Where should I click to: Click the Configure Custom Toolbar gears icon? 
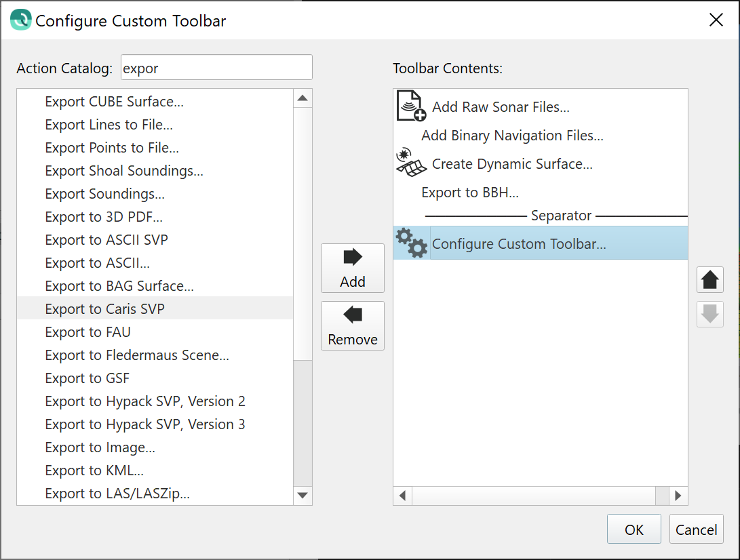click(411, 243)
